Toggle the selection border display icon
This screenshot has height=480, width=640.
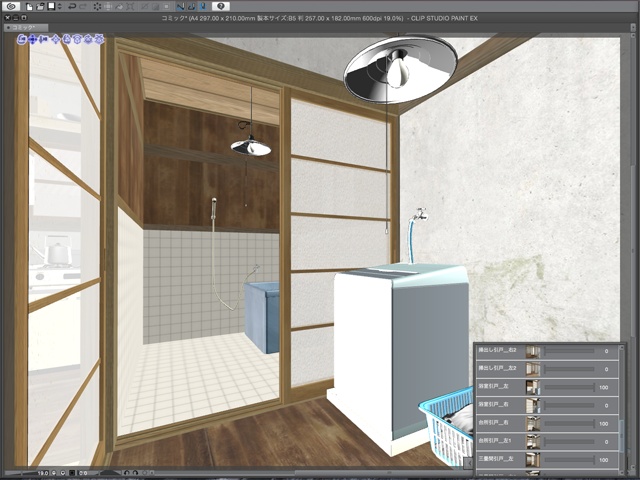pos(166,6)
